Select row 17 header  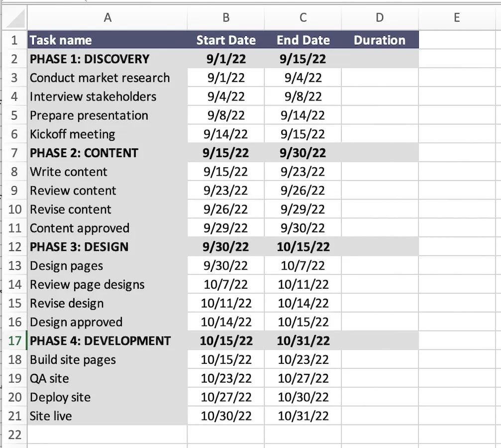click(x=14, y=340)
